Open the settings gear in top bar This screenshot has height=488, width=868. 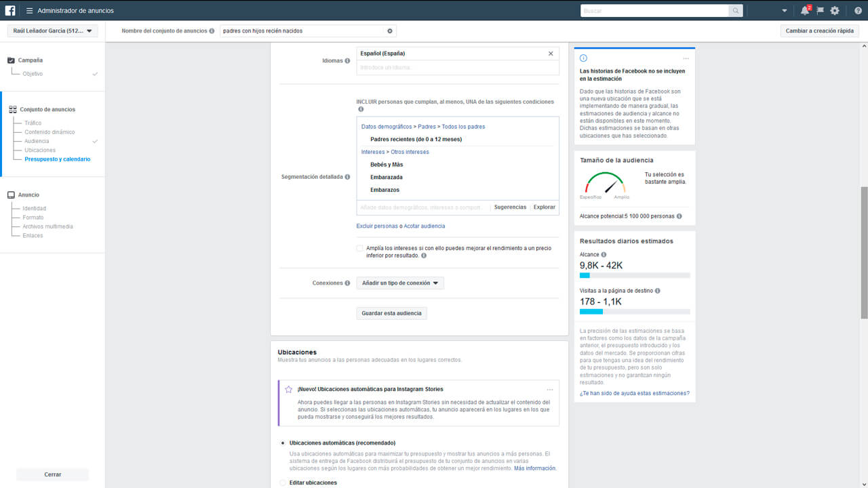click(835, 11)
